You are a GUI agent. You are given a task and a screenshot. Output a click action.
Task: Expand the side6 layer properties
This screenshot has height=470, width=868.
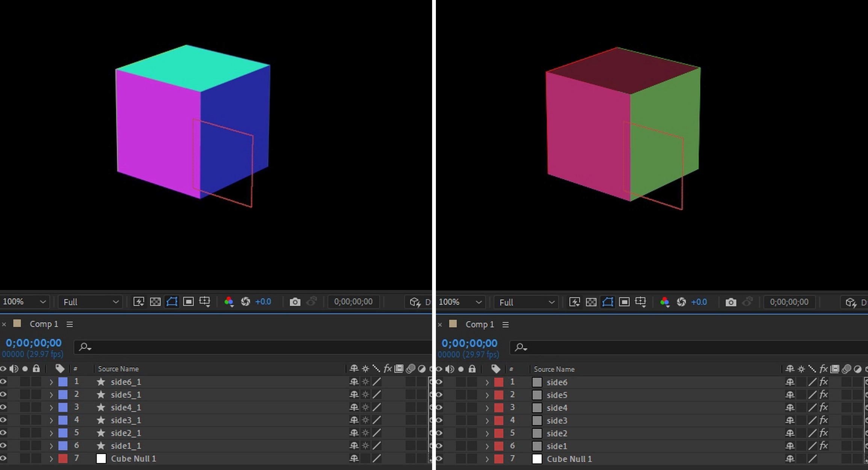coord(487,382)
